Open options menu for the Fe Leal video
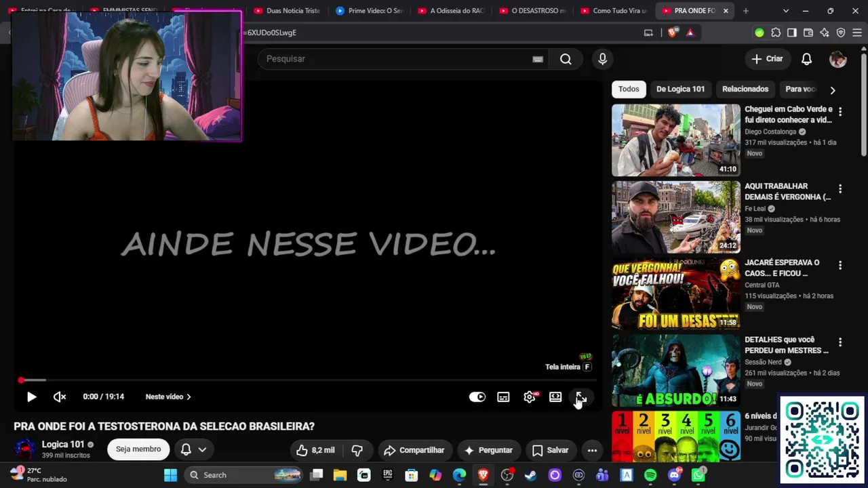 (840, 189)
